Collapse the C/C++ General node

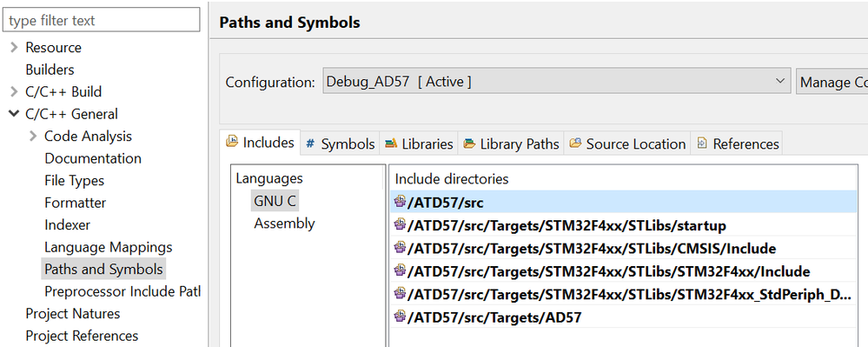point(14,114)
